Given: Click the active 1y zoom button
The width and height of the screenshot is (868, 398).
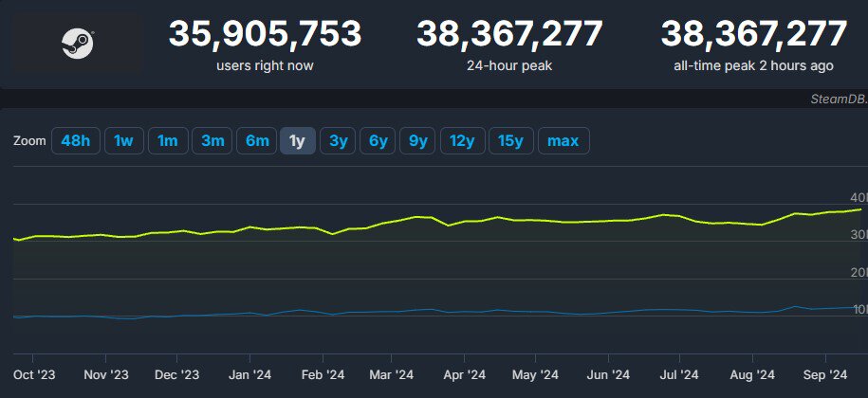Looking at the screenshot, I should [297, 141].
